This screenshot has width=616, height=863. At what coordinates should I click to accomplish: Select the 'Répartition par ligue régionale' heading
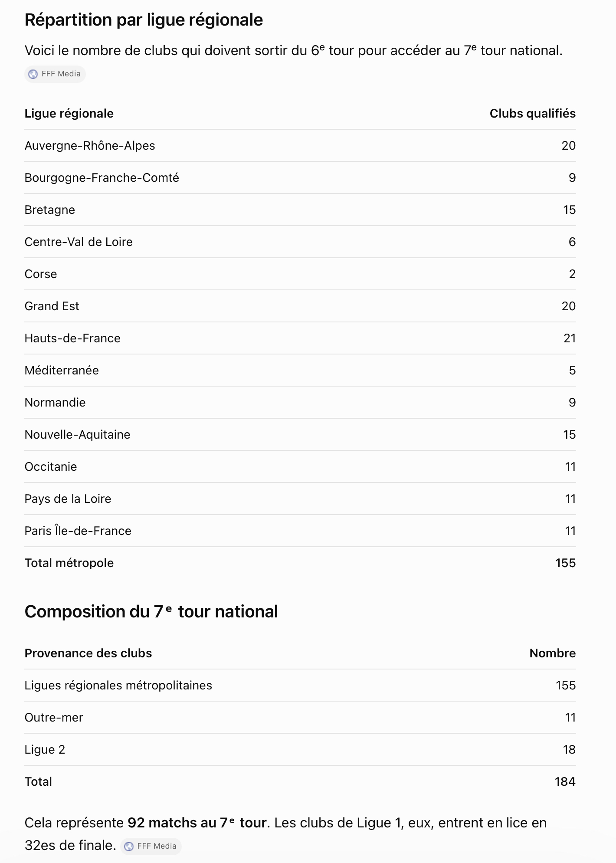(144, 20)
